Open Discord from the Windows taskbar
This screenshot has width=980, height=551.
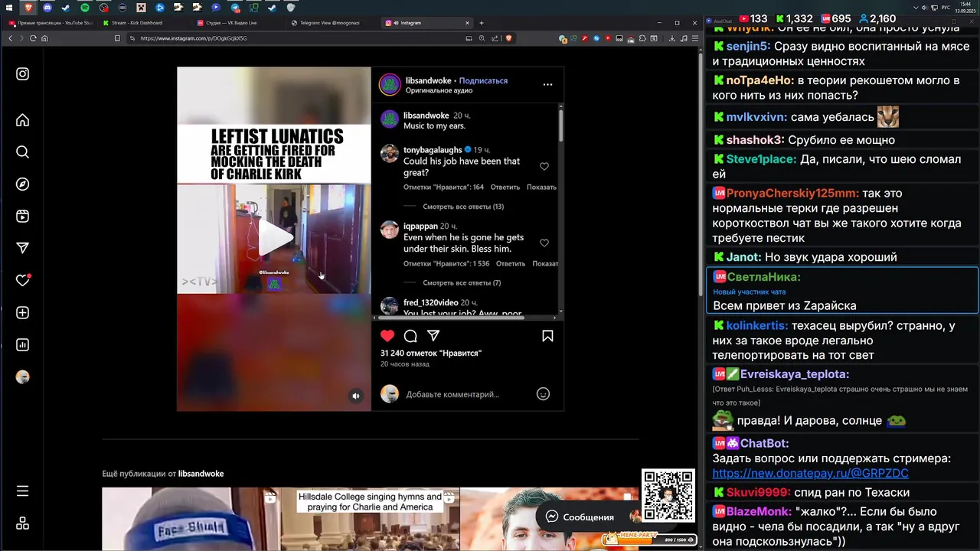(x=47, y=8)
